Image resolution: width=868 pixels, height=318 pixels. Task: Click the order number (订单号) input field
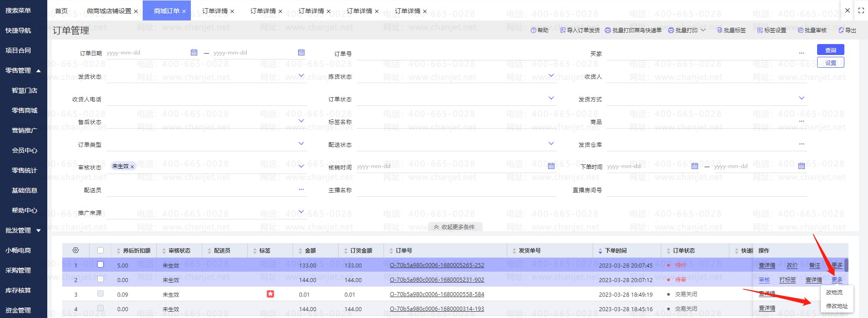coord(456,54)
